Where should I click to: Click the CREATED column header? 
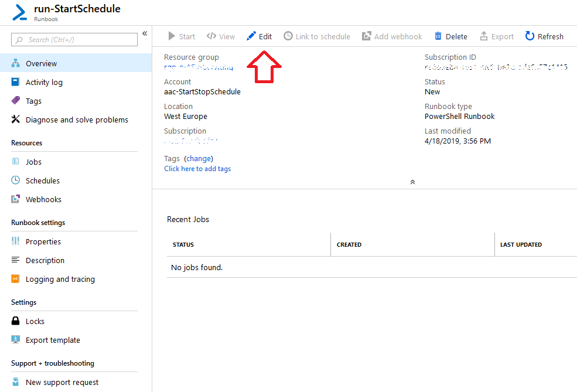(x=349, y=244)
